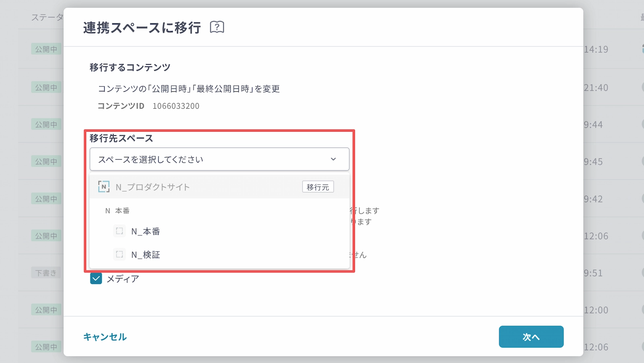Select the N_プロダクトサイト list entry
Screen dimensions: 644x363
[x=153, y=187]
